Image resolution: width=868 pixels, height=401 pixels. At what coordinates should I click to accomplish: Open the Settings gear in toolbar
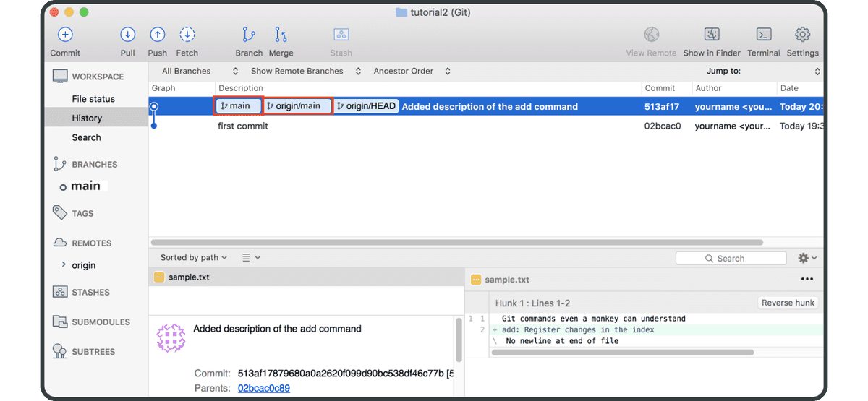[802, 35]
